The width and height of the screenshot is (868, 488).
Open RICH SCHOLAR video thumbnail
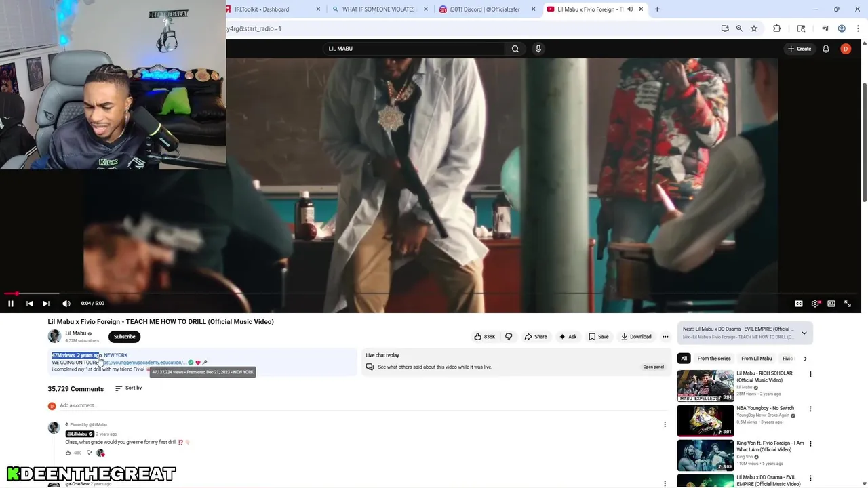[705, 386]
